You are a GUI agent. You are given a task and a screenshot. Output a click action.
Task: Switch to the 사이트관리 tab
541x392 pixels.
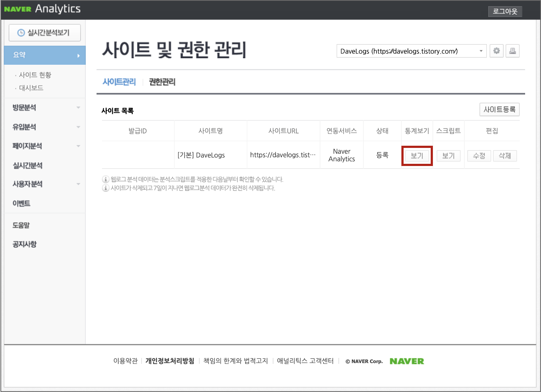119,82
